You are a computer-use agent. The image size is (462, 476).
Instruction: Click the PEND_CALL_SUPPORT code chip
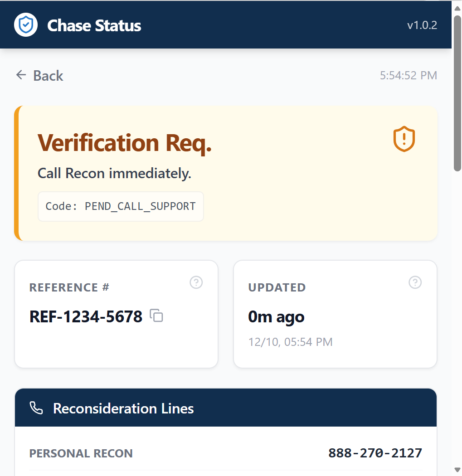[121, 206]
